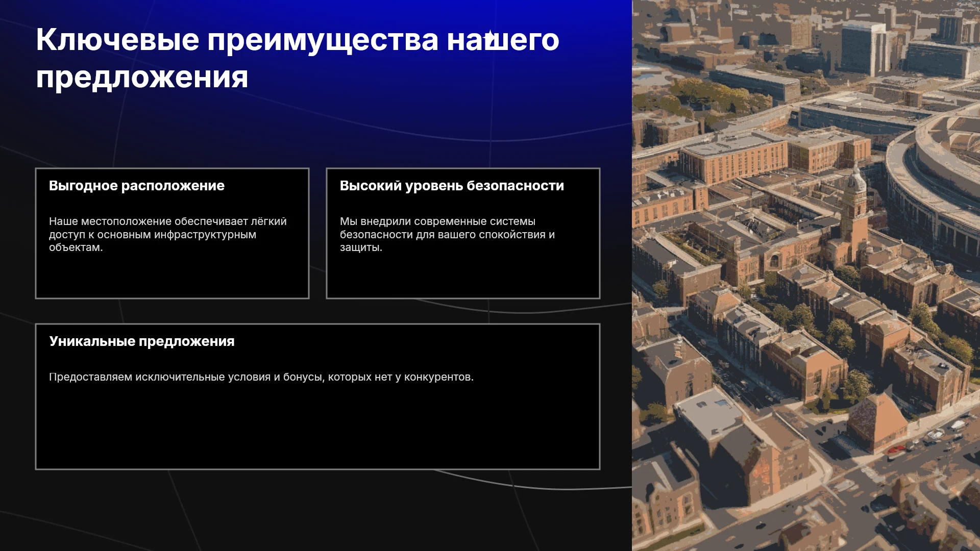Image resolution: width=980 pixels, height=551 pixels.
Task: Select the text about современные системы безопасности
Action: (x=447, y=234)
